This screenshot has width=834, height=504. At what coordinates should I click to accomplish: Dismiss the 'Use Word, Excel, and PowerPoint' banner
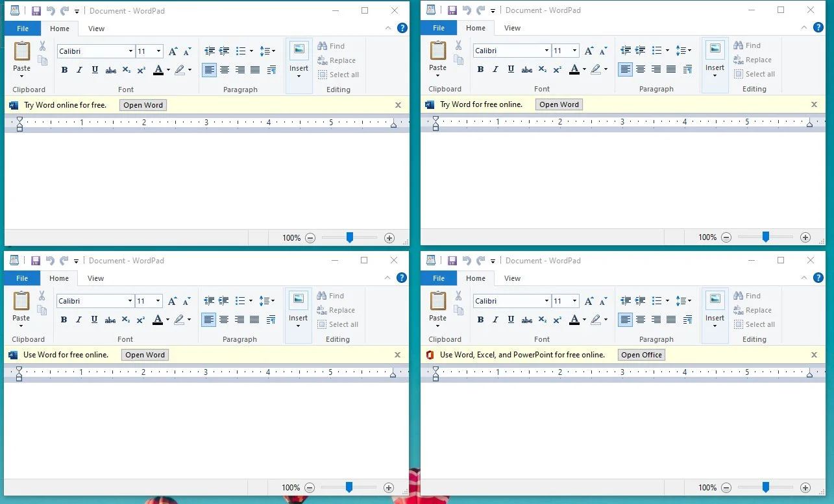814,355
